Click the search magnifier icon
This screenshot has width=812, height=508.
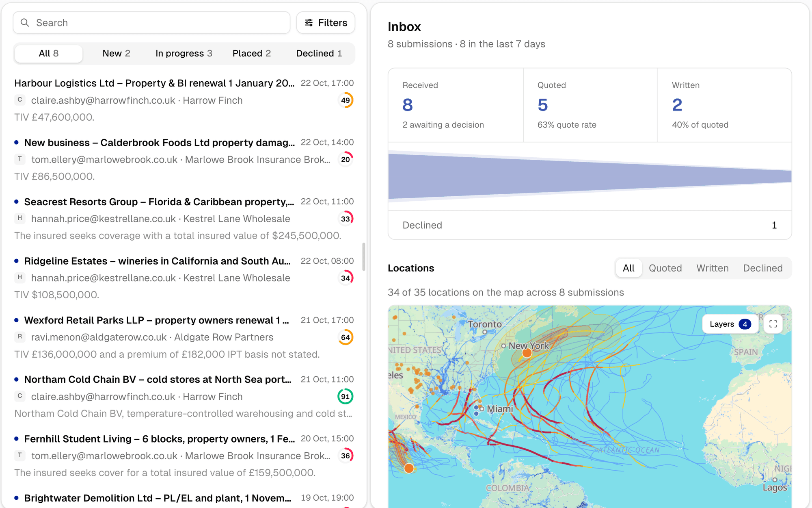tap(25, 23)
